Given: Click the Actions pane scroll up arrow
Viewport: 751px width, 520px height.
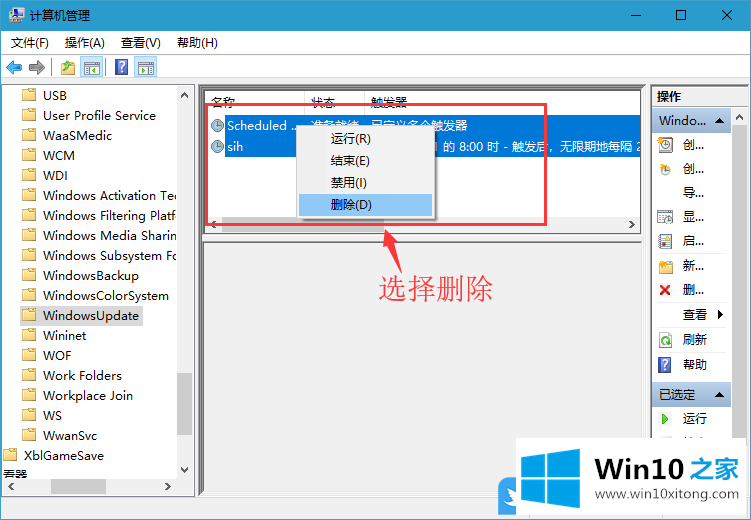Looking at the screenshot, I should tap(740, 117).
